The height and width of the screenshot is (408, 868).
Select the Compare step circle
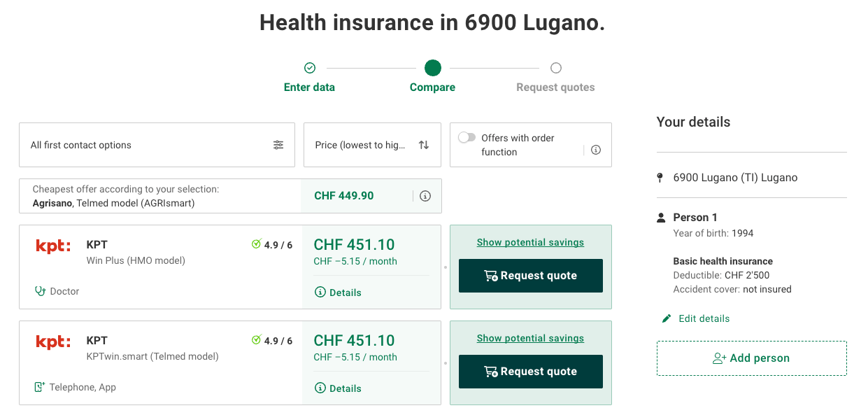tap(432, 68)
